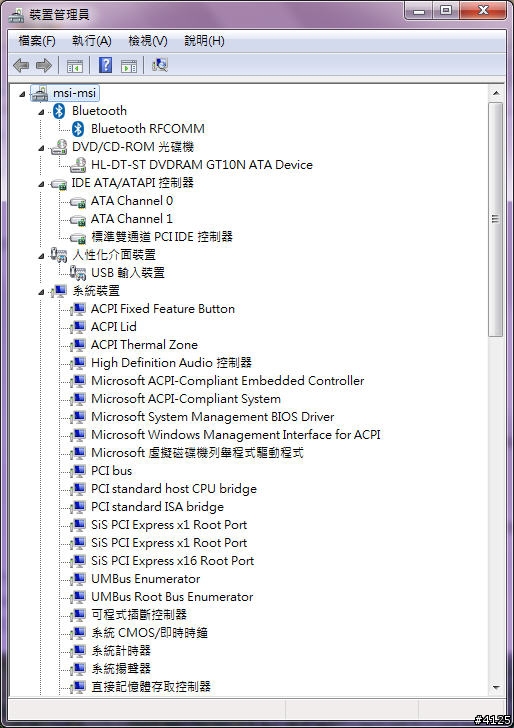Click the Bluetooth category icon
The image size is (514, 728).
coord(59,111)
